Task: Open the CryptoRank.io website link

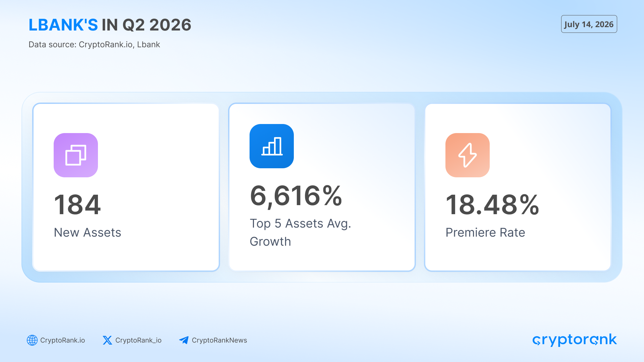Action: pos(62,340)
